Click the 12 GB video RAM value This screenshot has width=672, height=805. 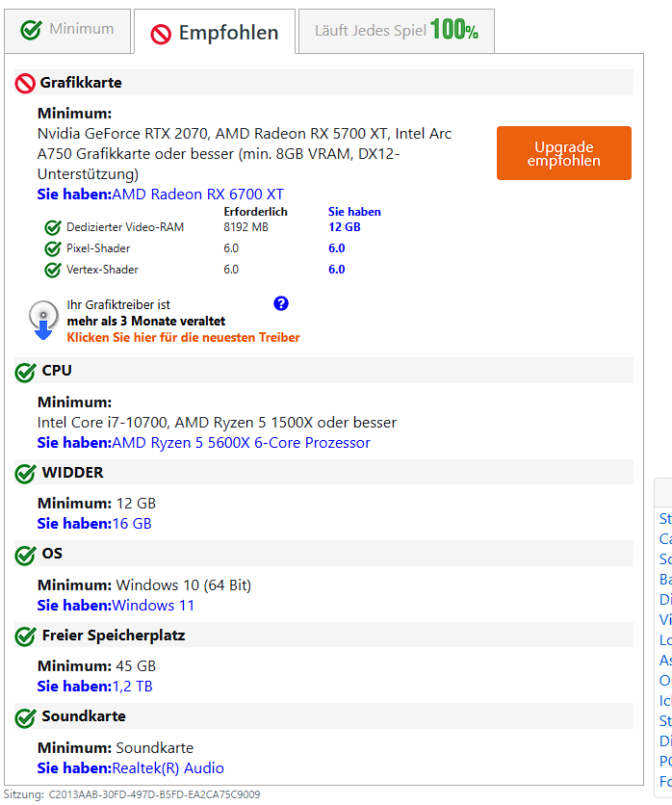[345, 227]
